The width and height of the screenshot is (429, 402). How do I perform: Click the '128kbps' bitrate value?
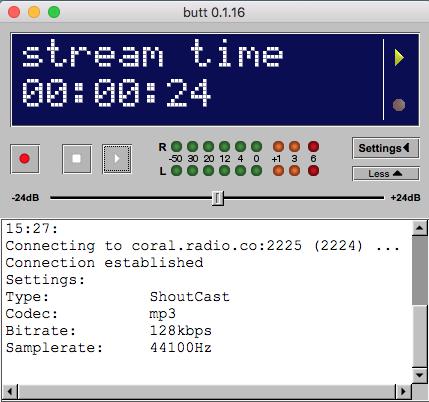[180, 331]
